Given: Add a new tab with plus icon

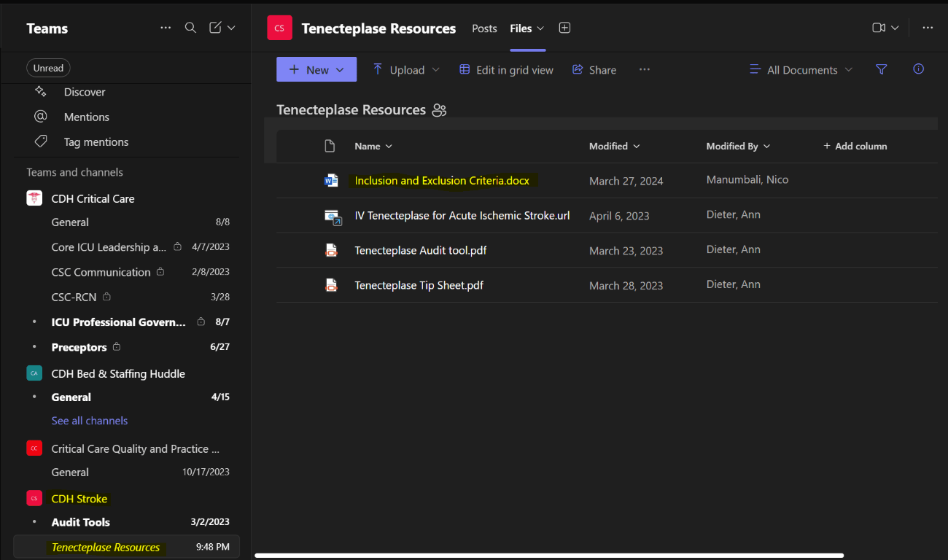Looking at the screenshot, I should click(564, 28).
